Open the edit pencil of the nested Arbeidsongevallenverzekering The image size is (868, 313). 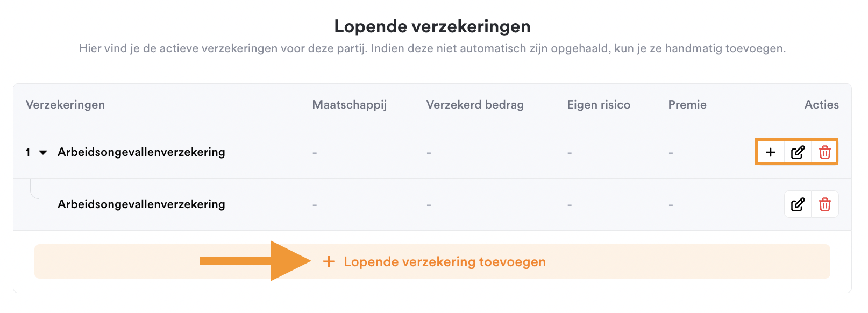(x=798, y=204)
